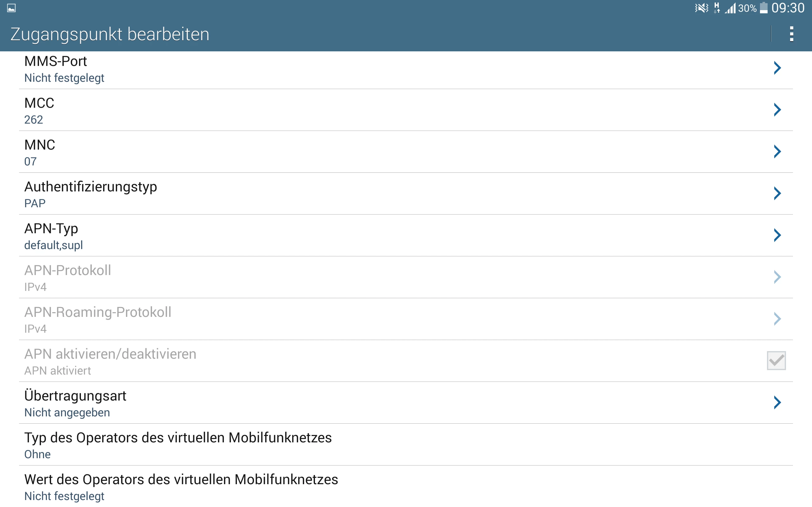Toggle the APN aktiviert checkbox
812x507 pixels.
pyautogui.click(x=776, y=361)
